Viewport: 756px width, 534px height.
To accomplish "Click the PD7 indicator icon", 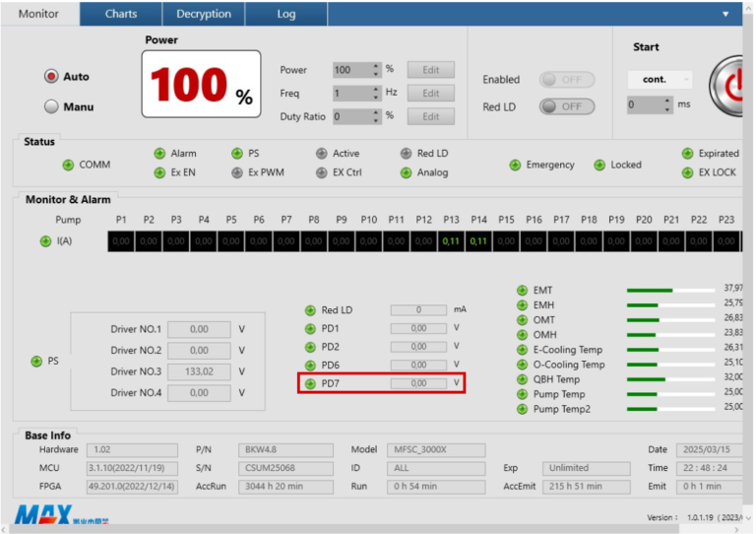I will (x=310, y=384).
